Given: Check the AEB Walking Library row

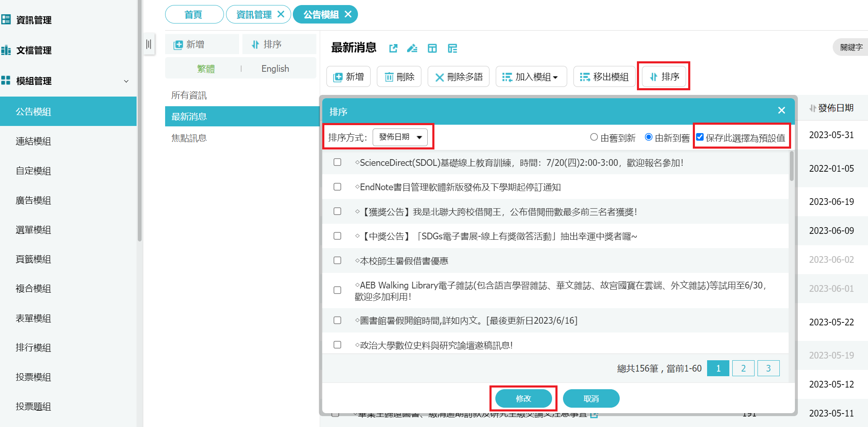Looking at the screenshot, I should pos(337,290).
